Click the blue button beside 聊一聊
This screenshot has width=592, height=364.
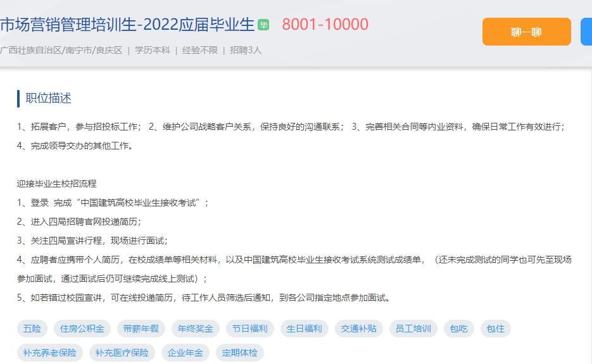pos(586,32)
